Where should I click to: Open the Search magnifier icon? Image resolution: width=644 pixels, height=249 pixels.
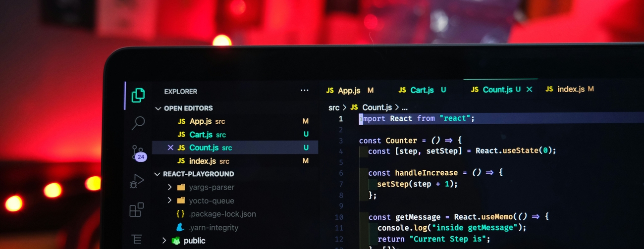[x=138, y=123]
